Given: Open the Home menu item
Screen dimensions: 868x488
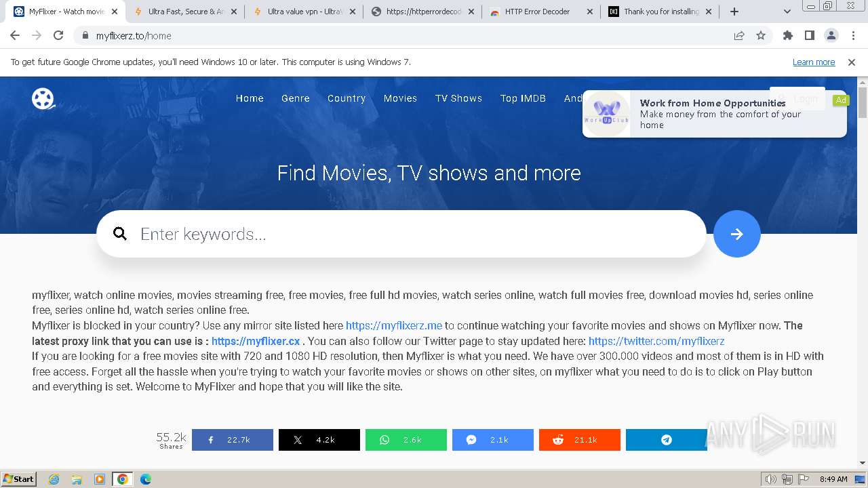Looking at the screenshot, I should click(x=250, y=98).
